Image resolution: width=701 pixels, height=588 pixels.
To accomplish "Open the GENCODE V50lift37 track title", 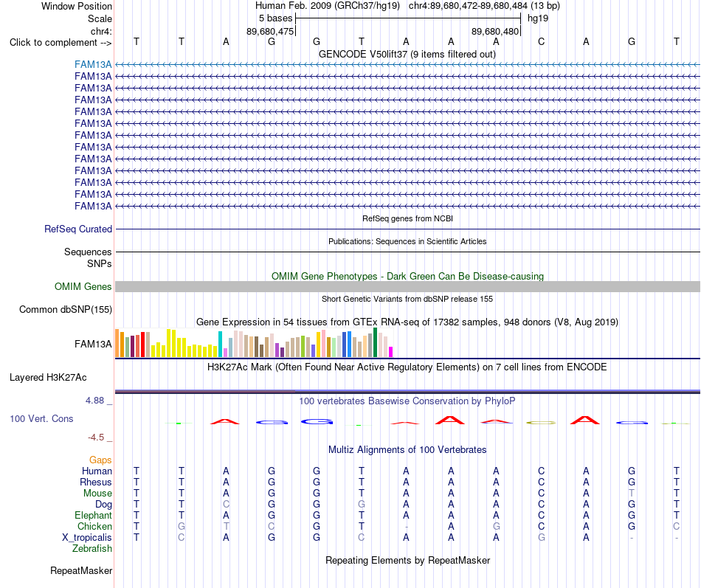I will [x=407, y=54].
